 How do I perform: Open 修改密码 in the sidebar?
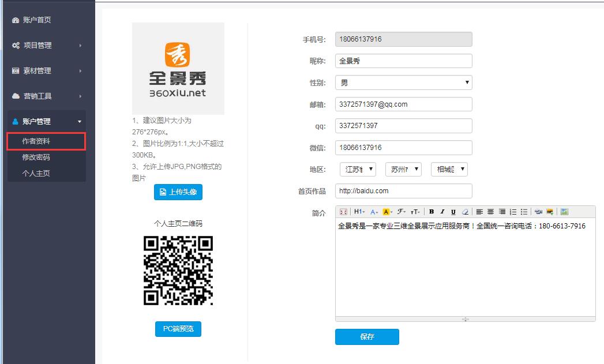pos(36,157)
